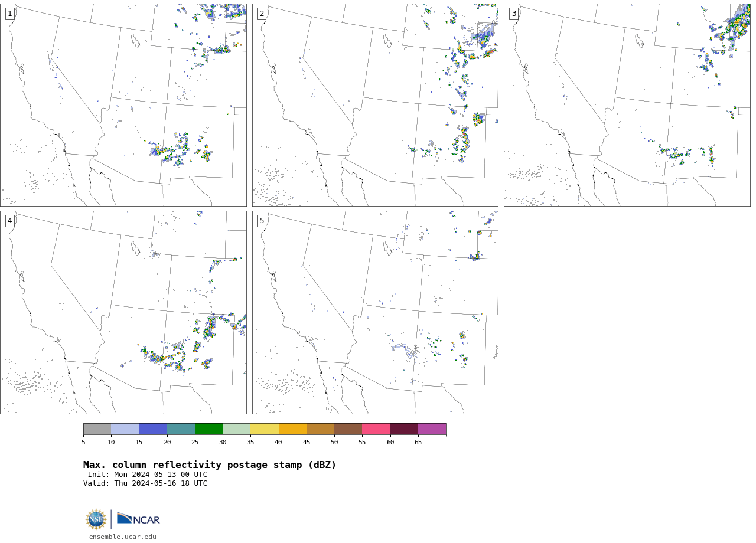Open the ensemble.ucar.edu link
This screenshot has width=756, height=543.
click(x=123, y=537)
